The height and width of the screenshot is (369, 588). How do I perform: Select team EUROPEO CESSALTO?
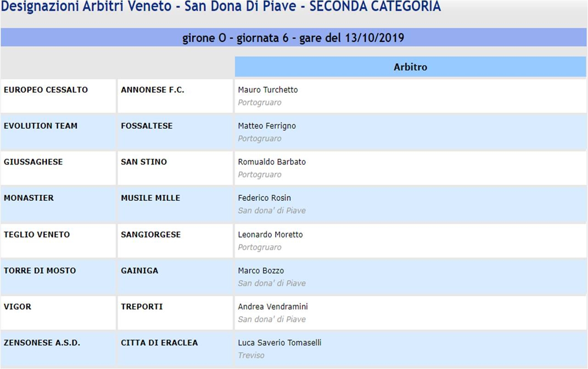coord(46,90)
